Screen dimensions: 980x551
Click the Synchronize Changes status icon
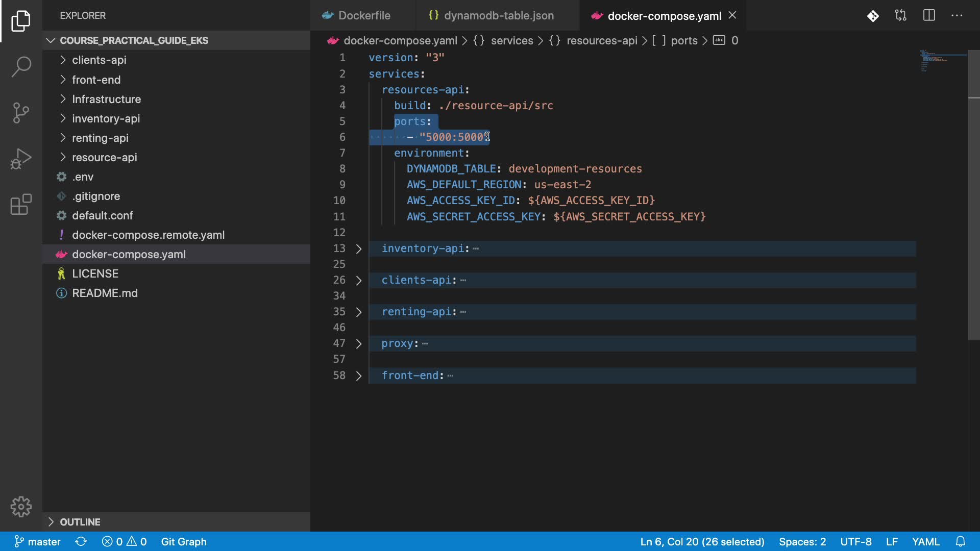[x=81, y=541]
